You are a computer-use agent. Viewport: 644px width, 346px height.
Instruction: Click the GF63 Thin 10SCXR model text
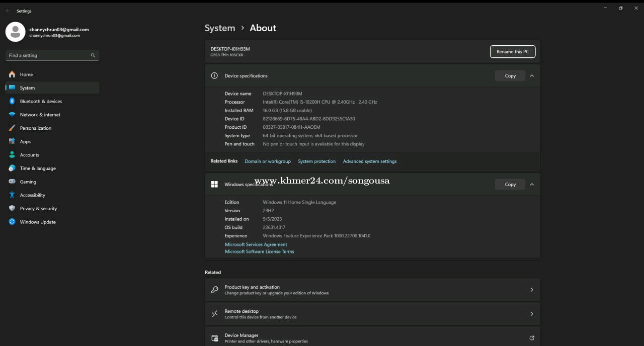[x=227, y=55]
